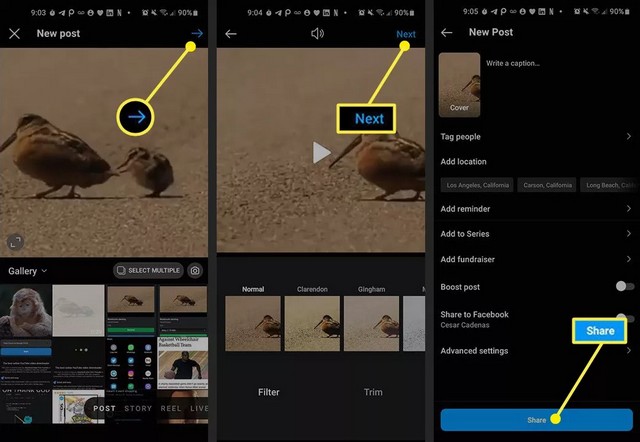640x442 pixels.
Task: Expand the Add reminder row
Action: 535,208
